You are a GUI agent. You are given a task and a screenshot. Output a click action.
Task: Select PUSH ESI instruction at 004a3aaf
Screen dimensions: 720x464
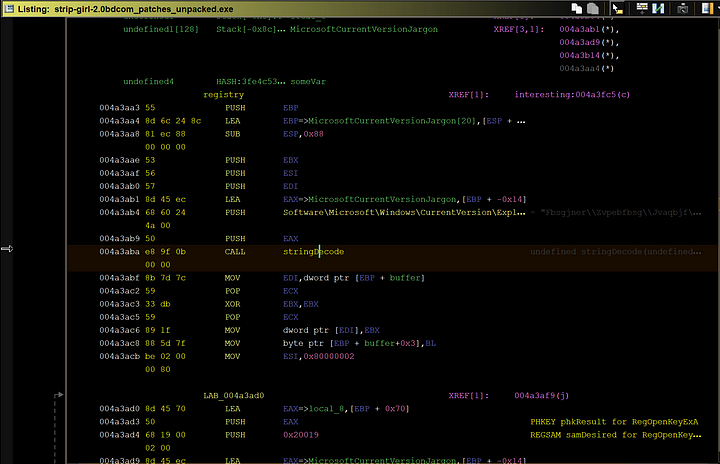click(x=261, y=173)
